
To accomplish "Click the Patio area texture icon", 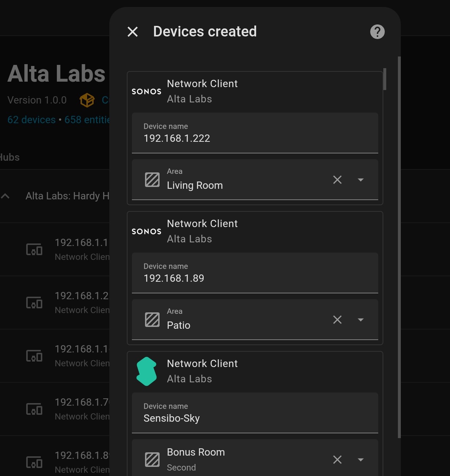I will pyautogui.click(x=152, y=320).
